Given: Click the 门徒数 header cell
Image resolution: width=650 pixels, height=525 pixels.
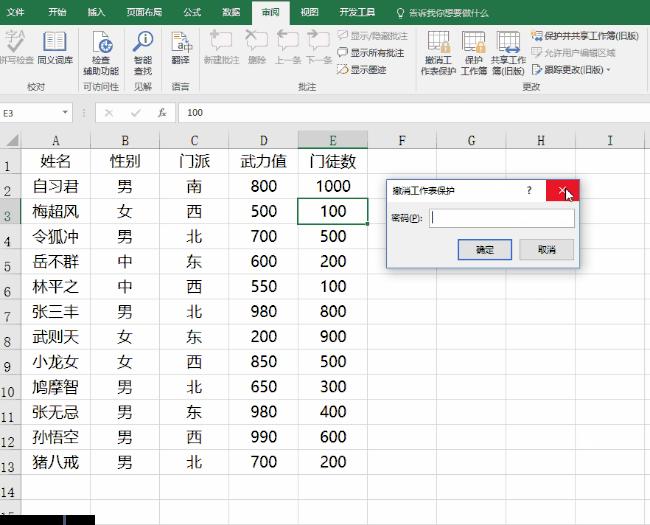Looking at the screenshot, I should (333, 161).
